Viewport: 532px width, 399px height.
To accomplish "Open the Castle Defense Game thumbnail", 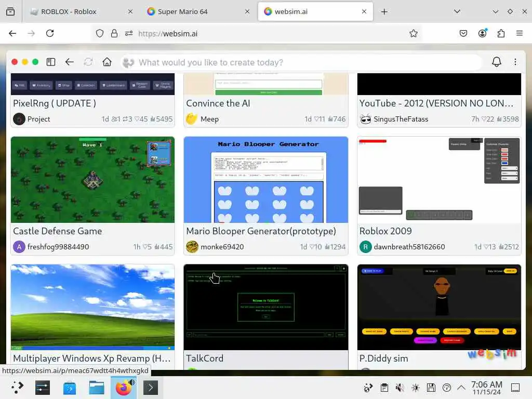I will click(92, 180).
